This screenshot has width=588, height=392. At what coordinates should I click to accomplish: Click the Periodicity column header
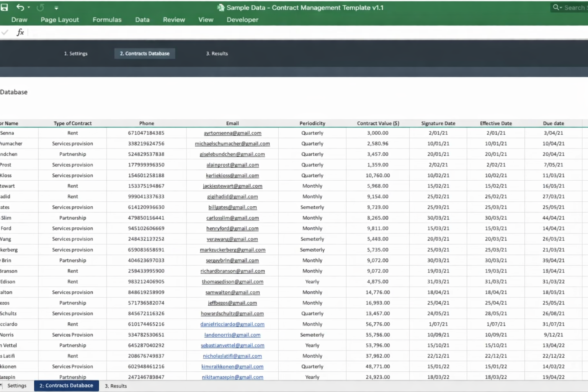[x=312, y=123]
